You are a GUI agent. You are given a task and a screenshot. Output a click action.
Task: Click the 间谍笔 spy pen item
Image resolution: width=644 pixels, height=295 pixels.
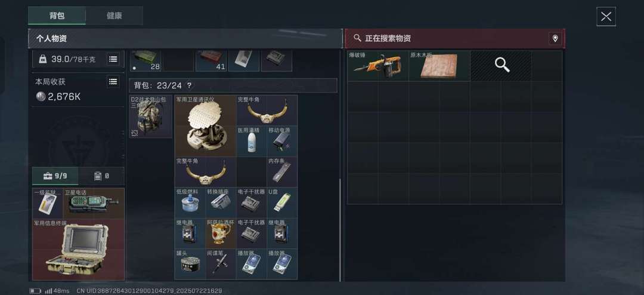click(x=221, y=264)
